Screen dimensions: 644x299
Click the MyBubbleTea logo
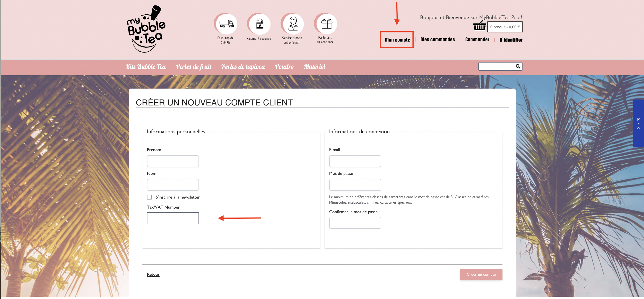coord(146,29)
